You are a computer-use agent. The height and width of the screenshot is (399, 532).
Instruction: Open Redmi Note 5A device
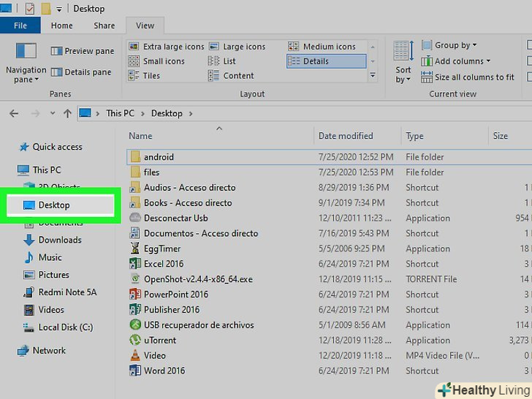point(60,292)
